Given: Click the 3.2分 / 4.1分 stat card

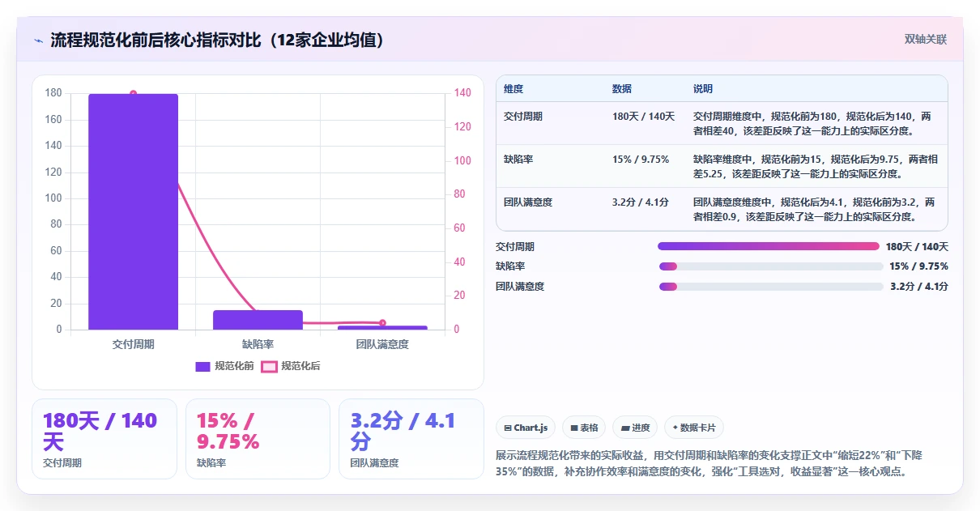Looking at the screenshot, I should pyautogui.click(x=411, y=439).
